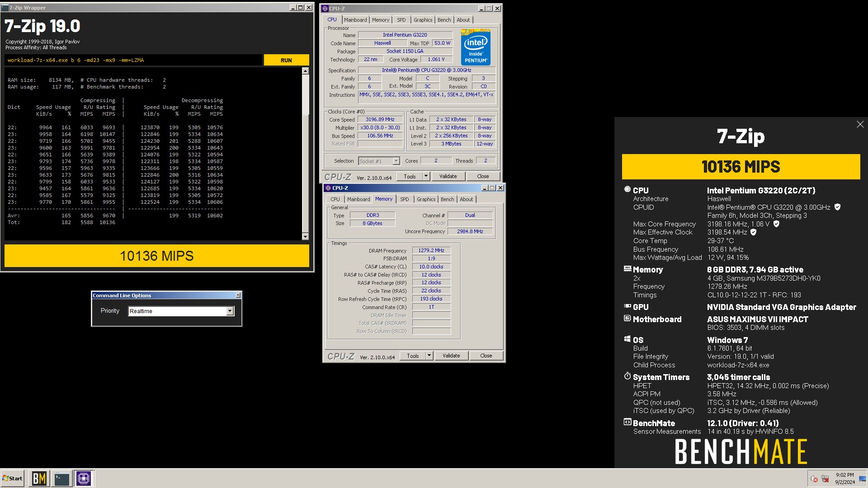Click the Windows Start button

[12, 479]
